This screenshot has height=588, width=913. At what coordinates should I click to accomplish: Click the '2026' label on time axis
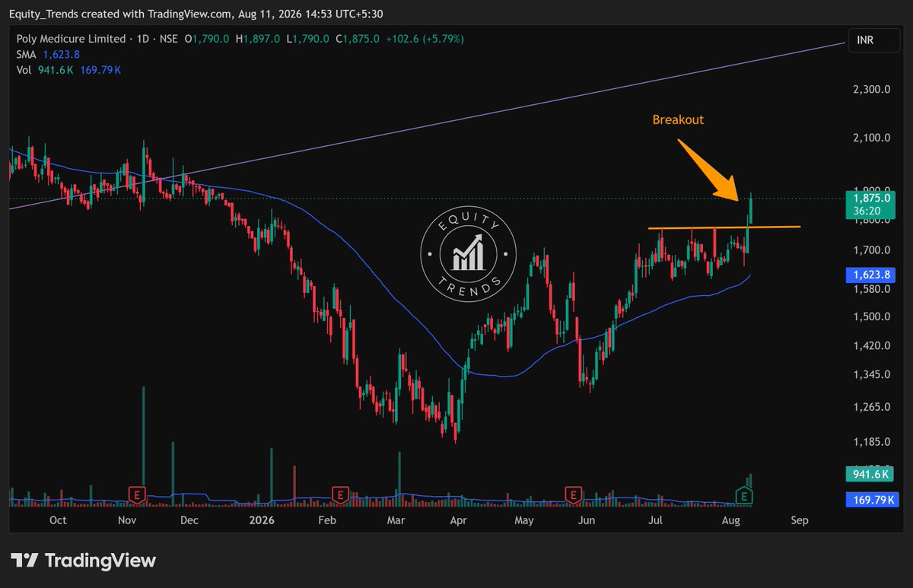[261, 521]
